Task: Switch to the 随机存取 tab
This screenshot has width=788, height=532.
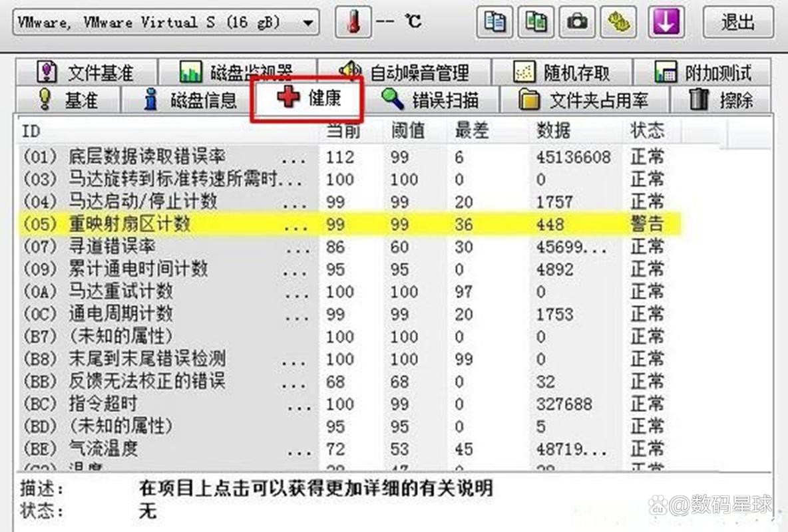Action: pos(562,72)
